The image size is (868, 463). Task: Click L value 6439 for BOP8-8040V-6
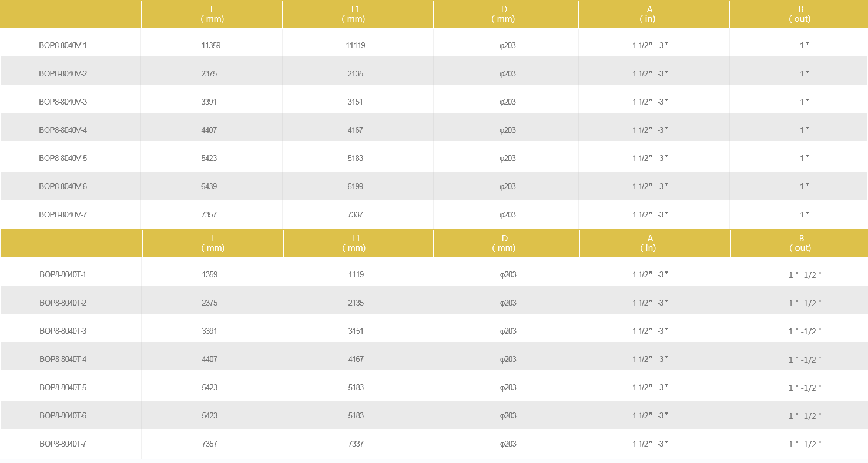[209, 186]
